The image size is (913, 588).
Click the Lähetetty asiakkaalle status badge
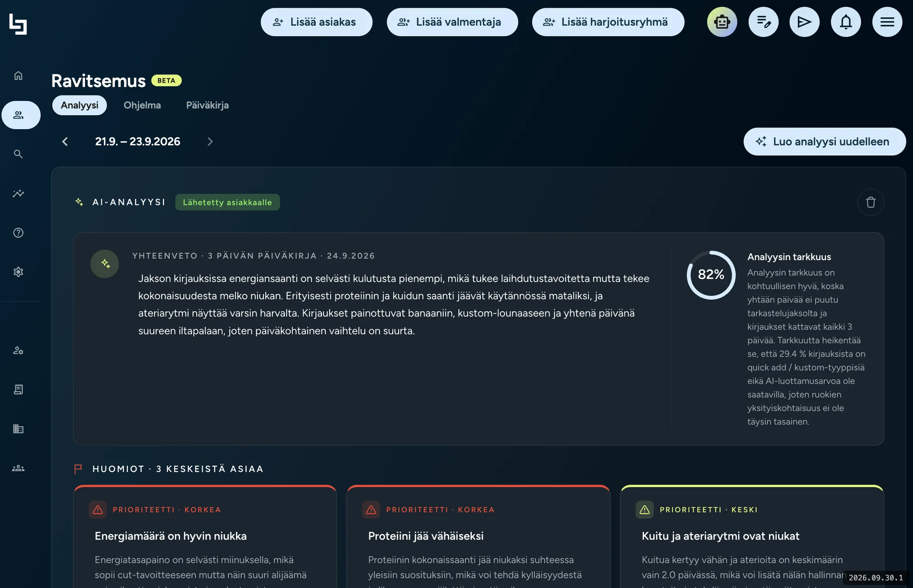click(x=227, y=202)
